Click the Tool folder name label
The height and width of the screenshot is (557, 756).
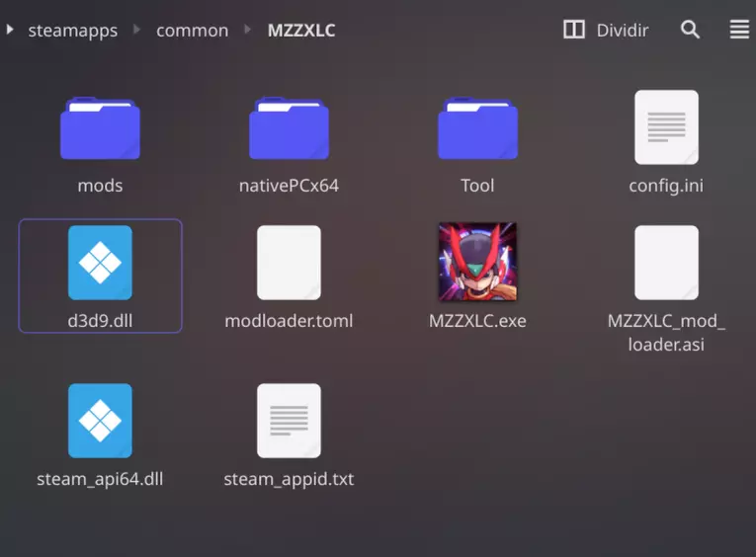(x=477, y=186)
